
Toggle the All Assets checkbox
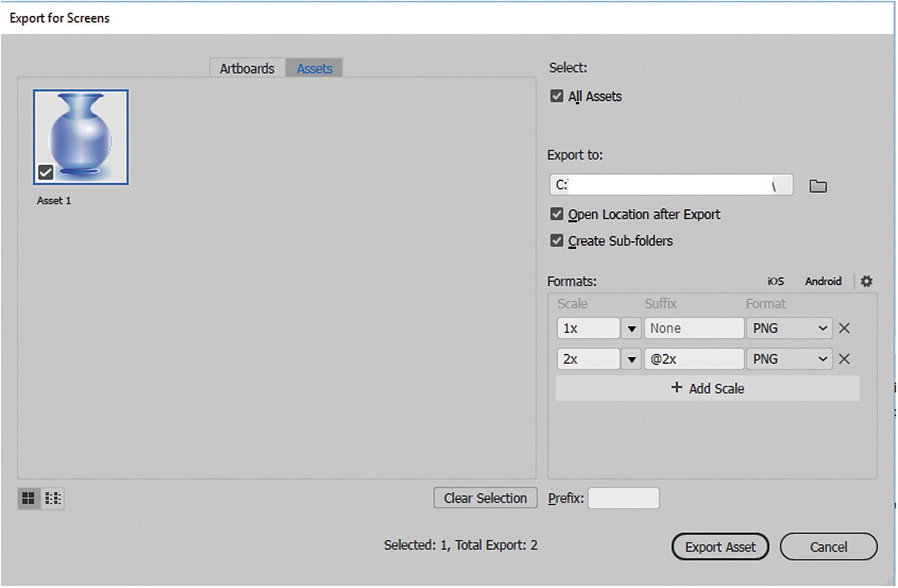(556, 96)
